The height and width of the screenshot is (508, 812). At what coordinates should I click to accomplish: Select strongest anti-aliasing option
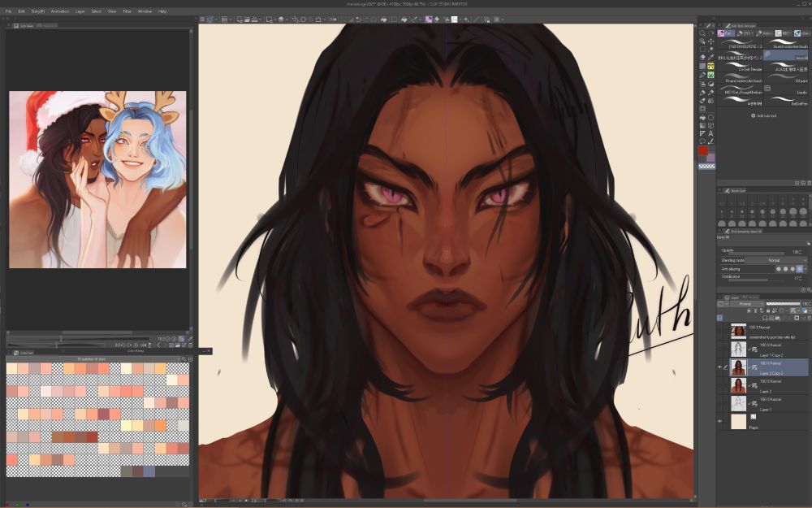(x=800, y=268)
